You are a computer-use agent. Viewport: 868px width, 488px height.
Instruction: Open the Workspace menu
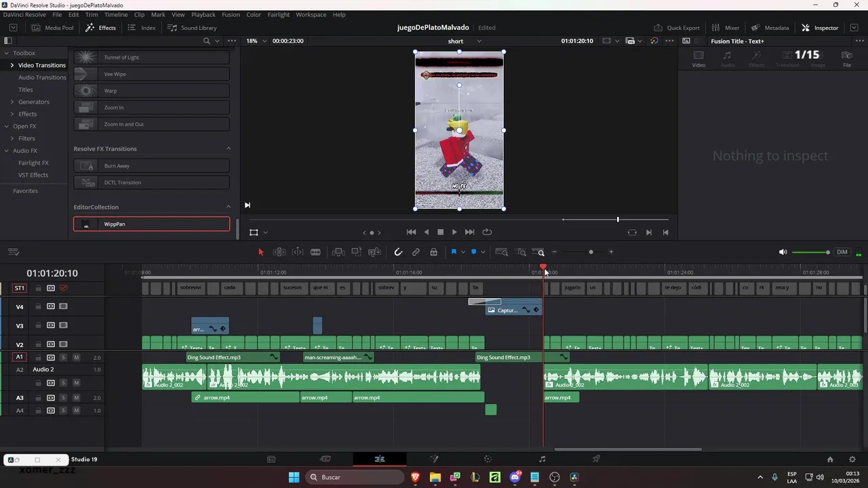pyautogui.click(x=311, y=14)
